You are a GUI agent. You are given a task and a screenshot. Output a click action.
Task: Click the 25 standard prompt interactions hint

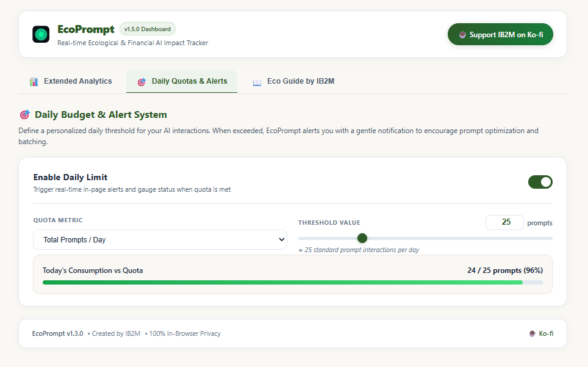click(x=359, y=250)
